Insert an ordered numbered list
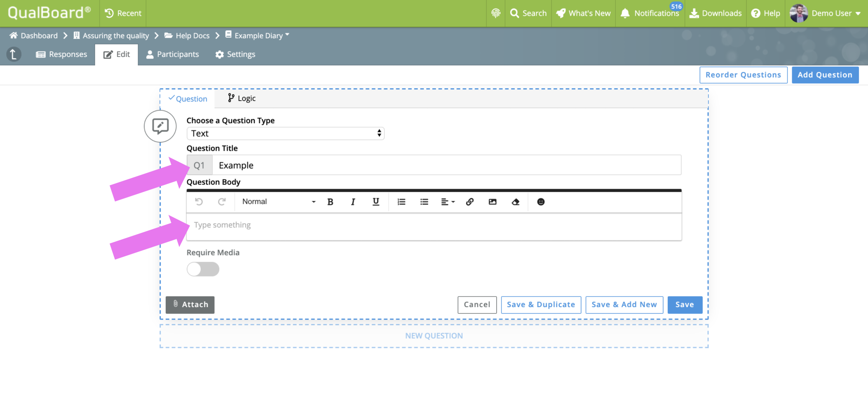 [x=401, y=202]
